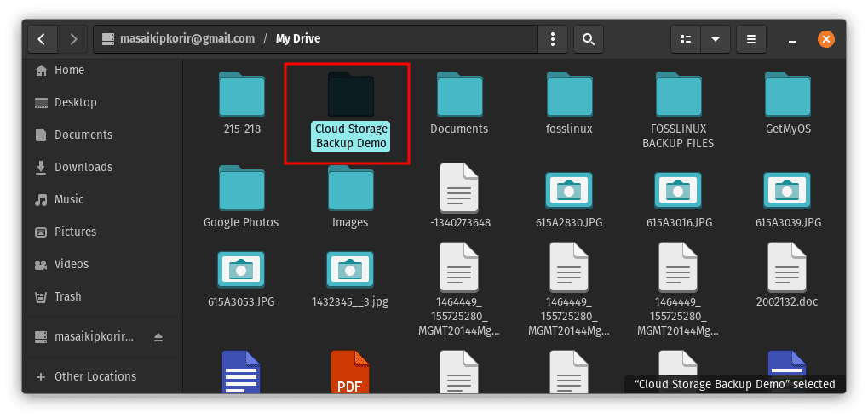Select the 2002132.doc file
This screenshot has height=418, width=868.
787,275
